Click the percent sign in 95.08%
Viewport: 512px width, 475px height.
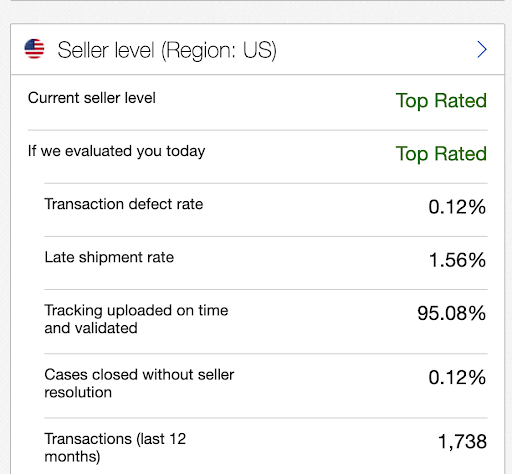point(477,314)
